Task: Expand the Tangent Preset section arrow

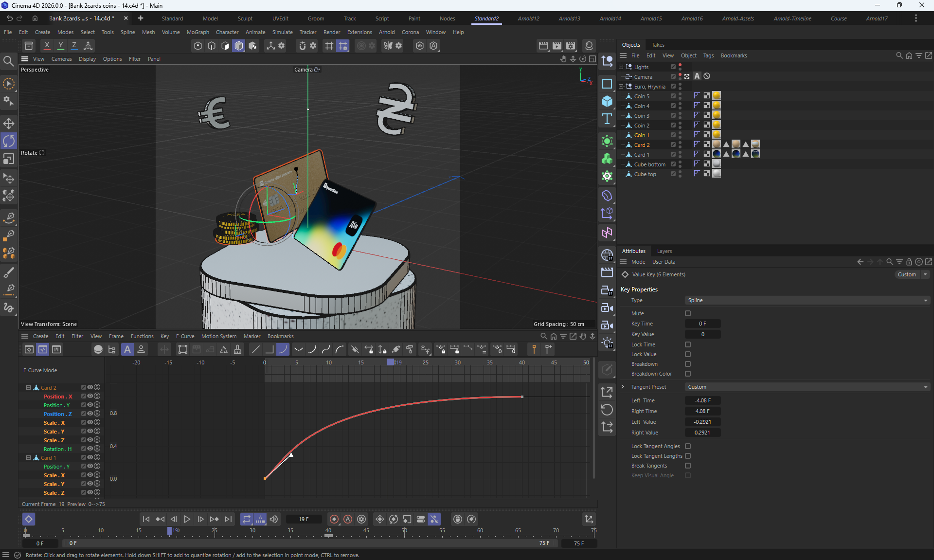Action: 623,387
